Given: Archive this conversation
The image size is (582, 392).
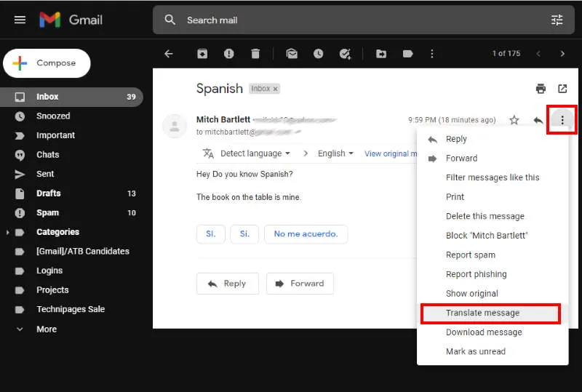Looking at the screenshot, I should [x=202, y=54].
